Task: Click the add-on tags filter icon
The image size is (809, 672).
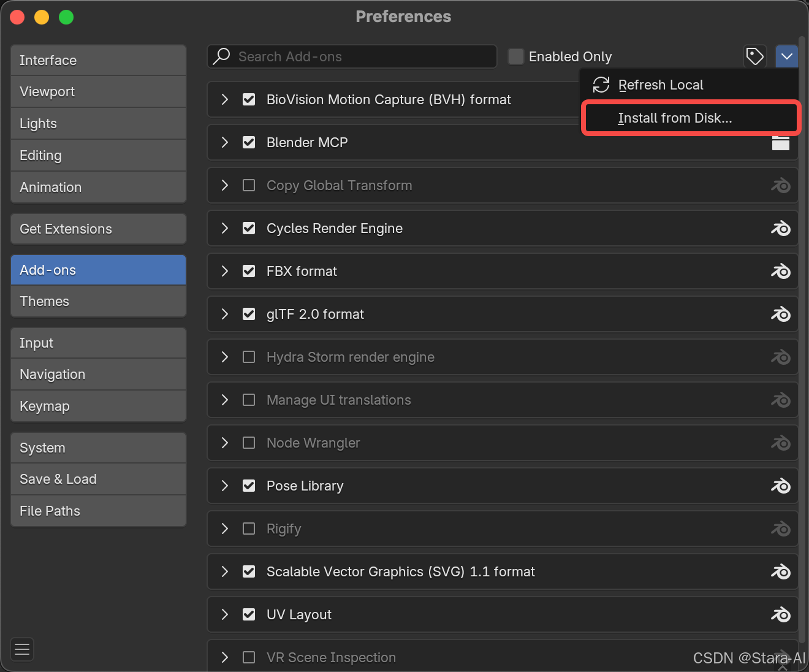Action: 755,56
